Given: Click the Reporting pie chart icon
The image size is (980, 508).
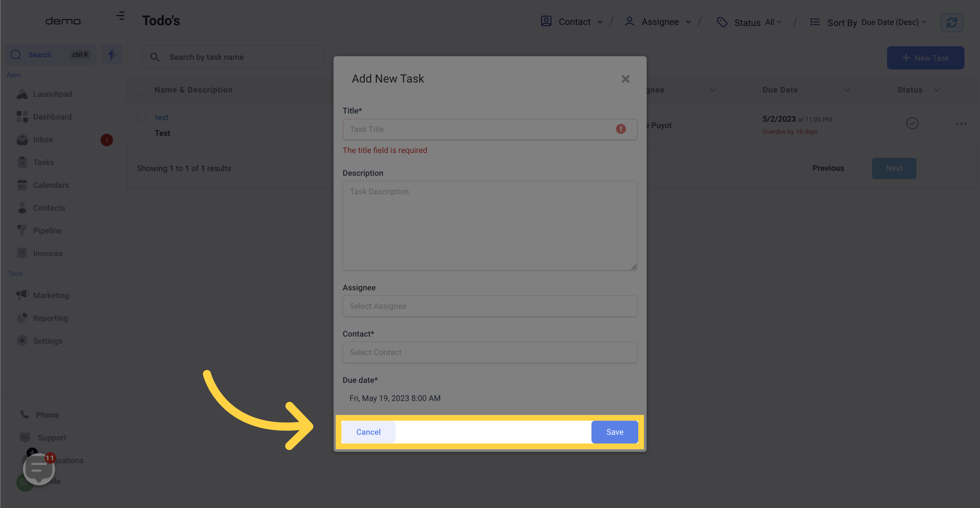Looking at the screenshot, I should pos(22,318).
